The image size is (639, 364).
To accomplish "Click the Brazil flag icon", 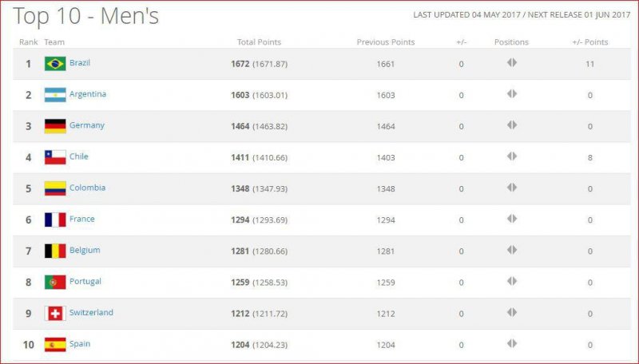I will tap(55, 64).
